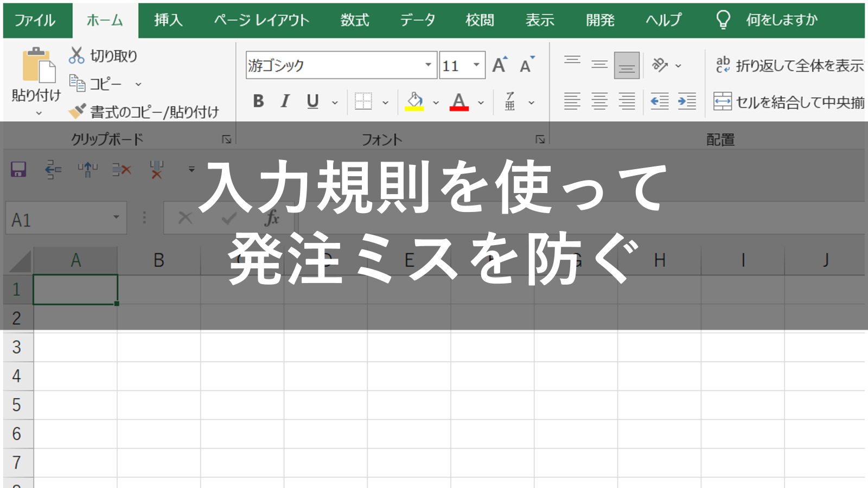Open the ファイル tab
The width and height of the screenshot is (868, 488).
pyautogui.click(x=35, y=21)
